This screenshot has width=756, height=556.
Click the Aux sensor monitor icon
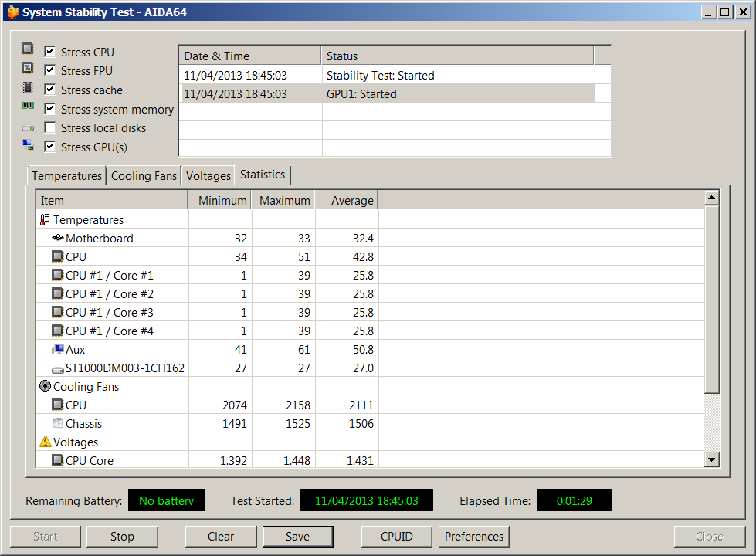57,350
